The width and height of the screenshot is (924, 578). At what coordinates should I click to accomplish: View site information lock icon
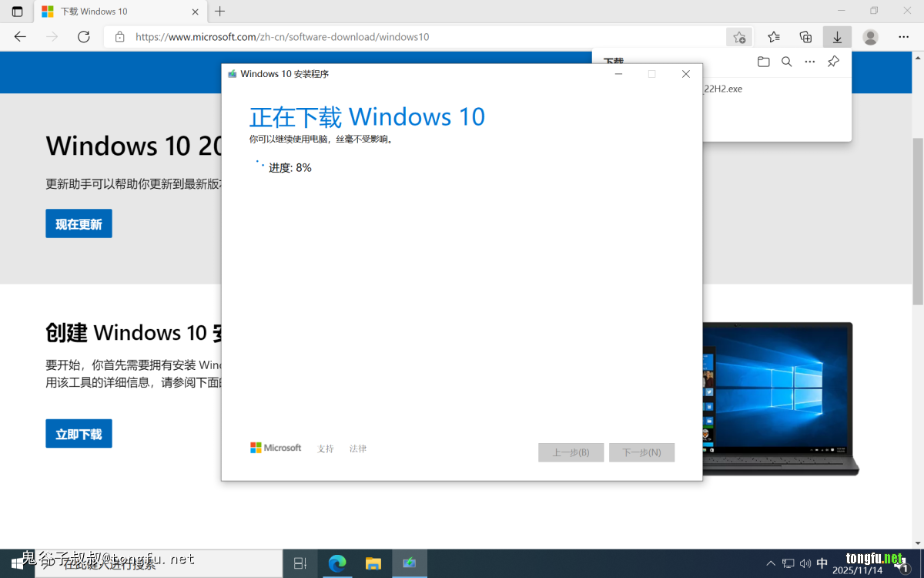click(x=119, y=37)
